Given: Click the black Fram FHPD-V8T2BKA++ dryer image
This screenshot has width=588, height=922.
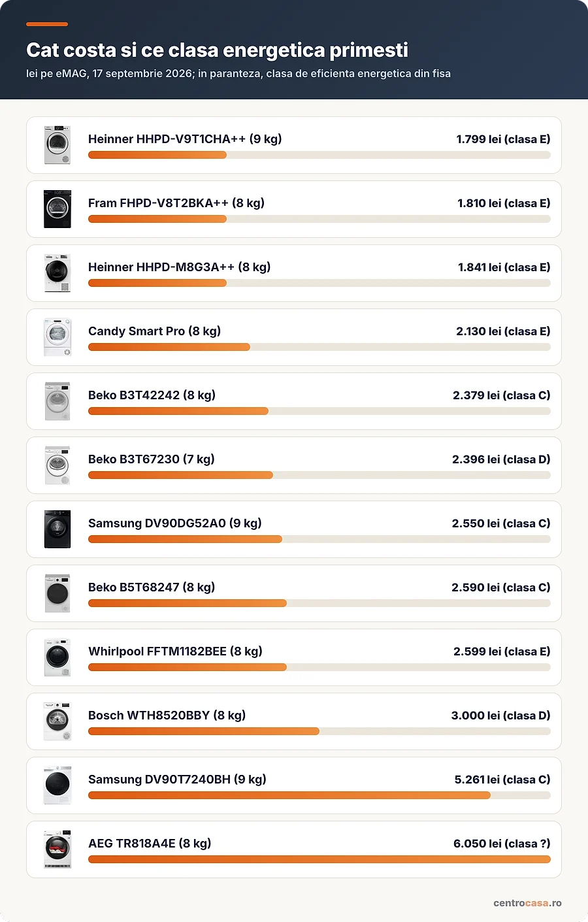Looking at the screenshot, I should tap(57, 209).
